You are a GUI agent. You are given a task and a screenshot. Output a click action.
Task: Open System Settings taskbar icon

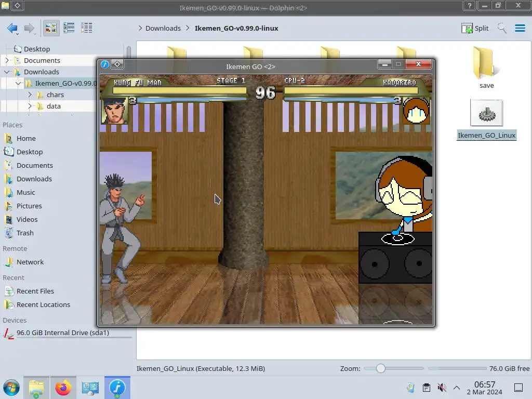[x=90, y=388]
